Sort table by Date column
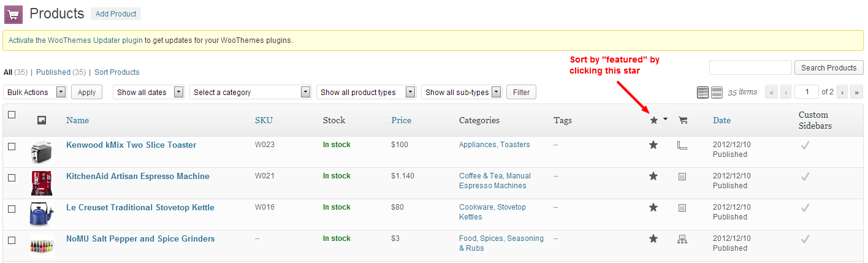Image resolution: width=868 pixels, height=263 pixels. click(x=721, y=120)
